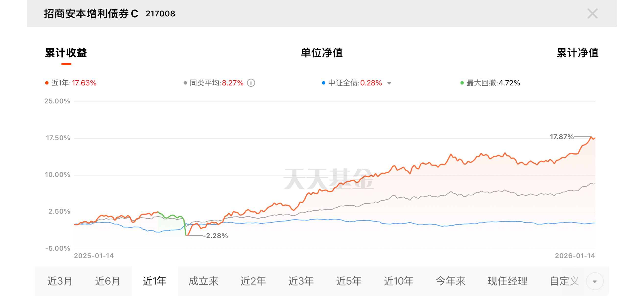The image size is (644, 296).
Task: Switch to the 单位净值 tab
Action: [321, 53]
